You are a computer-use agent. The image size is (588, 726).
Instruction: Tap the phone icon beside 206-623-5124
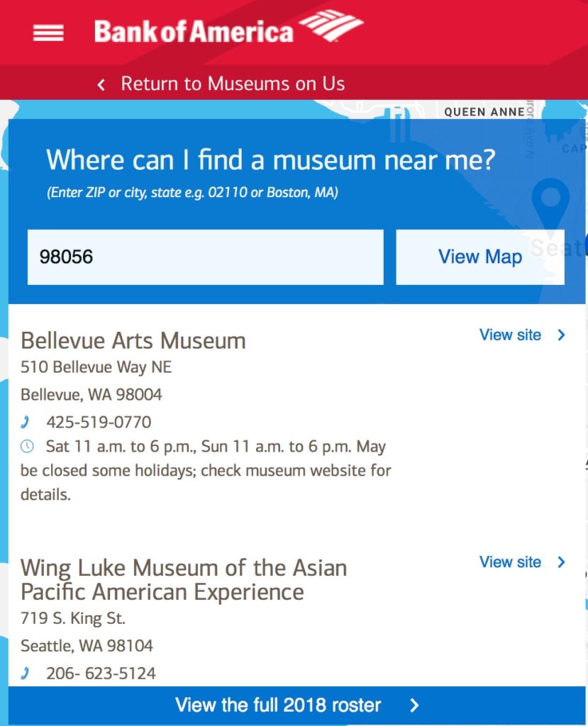coord(26,674)
